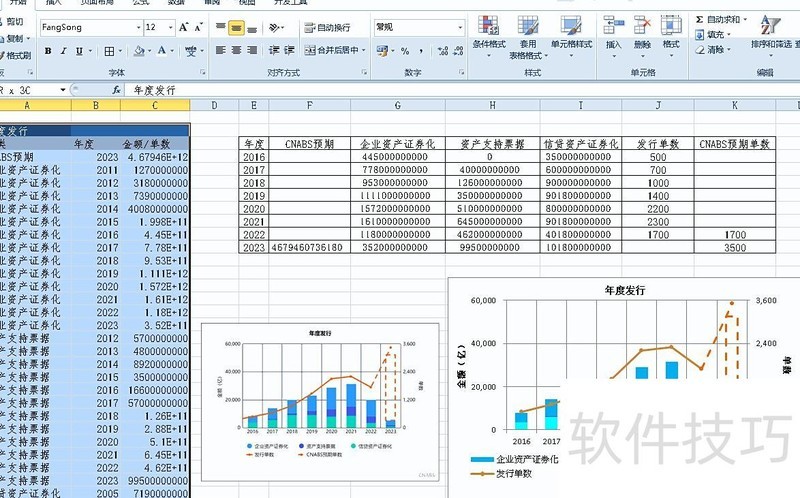
Task: Open 合并后居中 dropdown arrow
Action: pyautogui.click(x=364, y=50)
